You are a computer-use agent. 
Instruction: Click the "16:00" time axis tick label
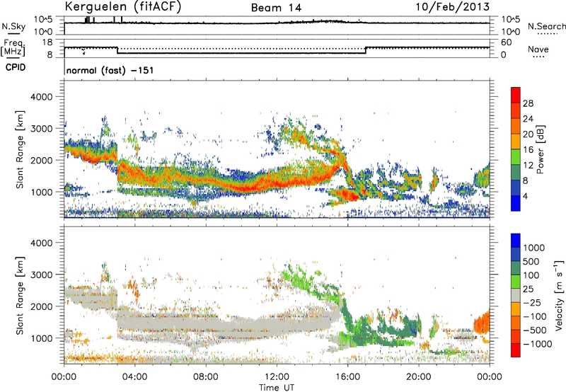[347, 376]
